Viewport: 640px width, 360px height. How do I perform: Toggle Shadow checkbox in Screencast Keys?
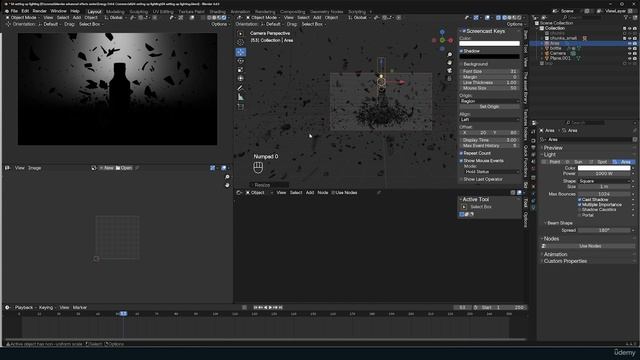(461, 51)
